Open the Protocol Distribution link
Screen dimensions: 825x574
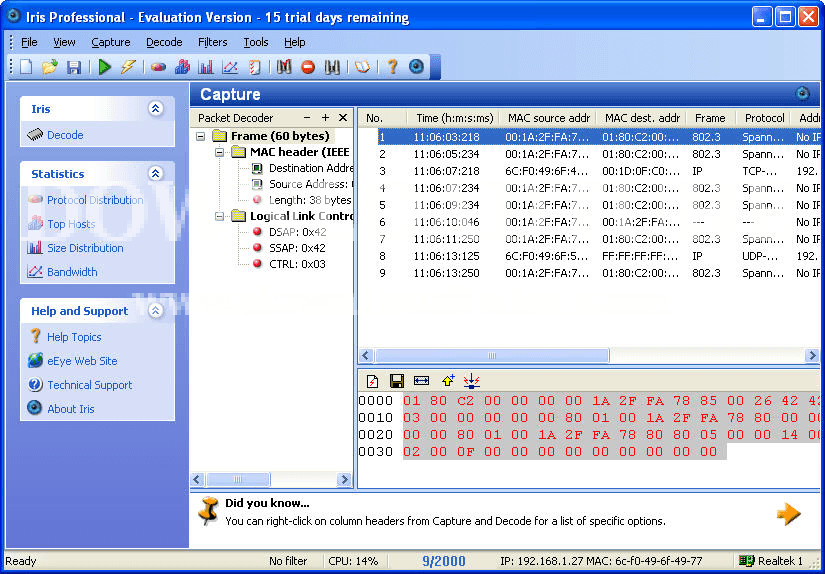95,200
